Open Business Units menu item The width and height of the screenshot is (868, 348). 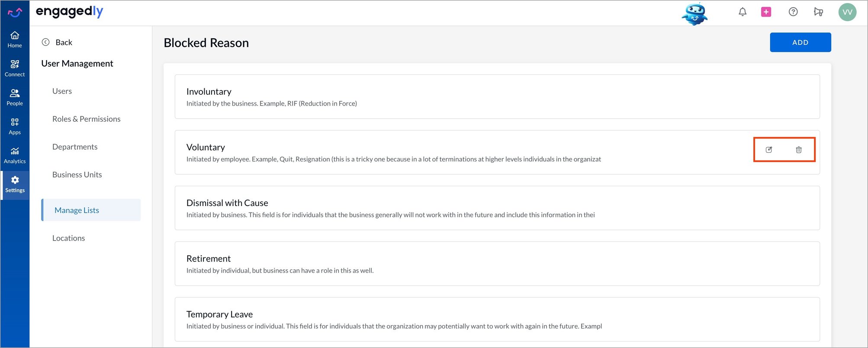point(77,174)
